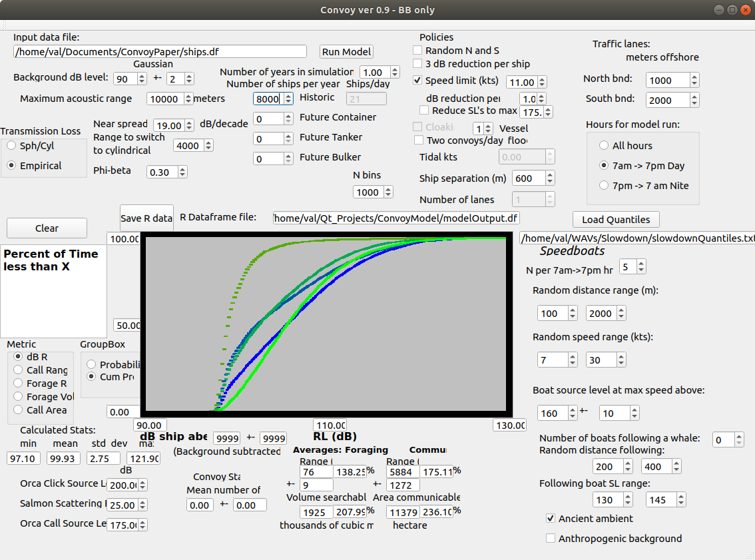Viewport: 755px width, 560px height.
Task: Uncheck the Ancient ambient option
Action: [x=551, y=518]
